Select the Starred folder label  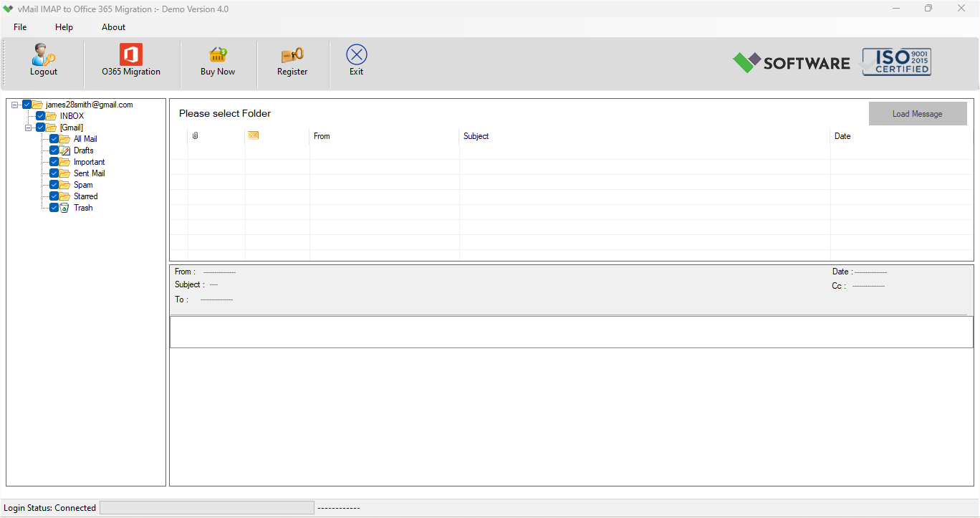(x=86, y=196)
